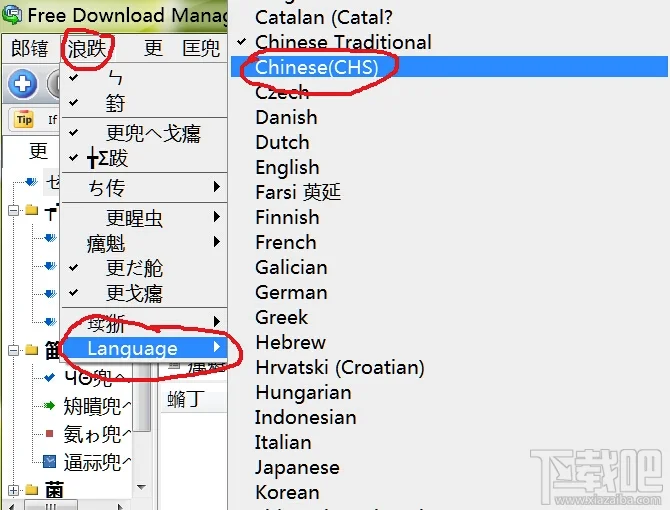The height and width of the screenshot is (510, 670).
Task: Click the Free Download Manager title bar icon
Action: pos(12,15)
